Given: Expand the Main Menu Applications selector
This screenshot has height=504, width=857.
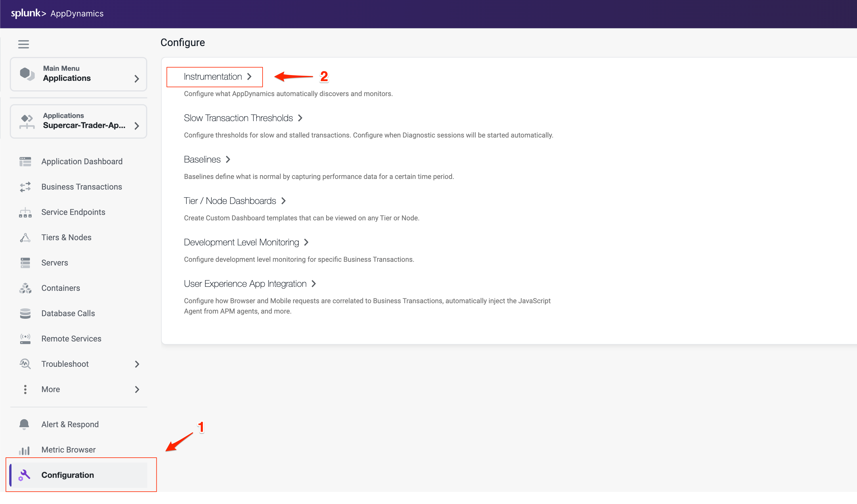Looking at the screenshot, I should 79,74.
